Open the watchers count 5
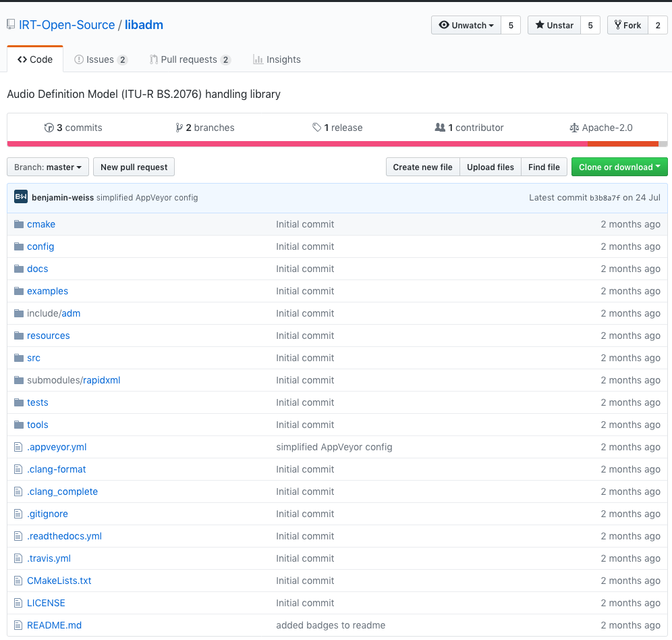The height and width of the screenshot is (640, 672). [x=511, y=25]
